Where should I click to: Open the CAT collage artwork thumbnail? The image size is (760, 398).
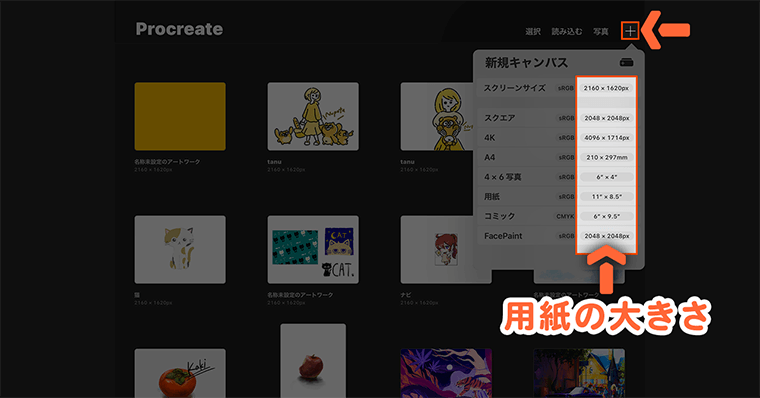pyautogui.click(x=313, y=249)
